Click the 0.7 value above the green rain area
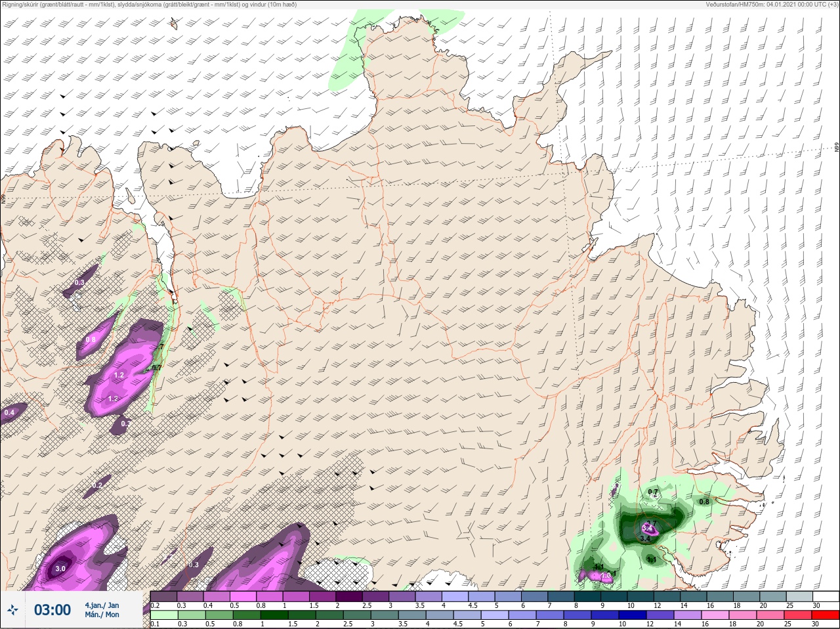This screenshot has height=629, width=840. [x=653, y=492]
